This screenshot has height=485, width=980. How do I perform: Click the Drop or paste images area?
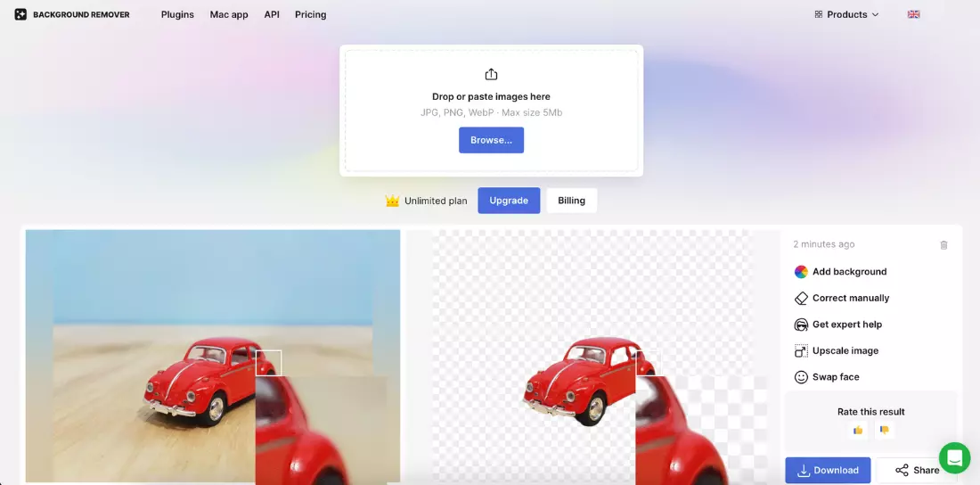click(x=491, y=111)
